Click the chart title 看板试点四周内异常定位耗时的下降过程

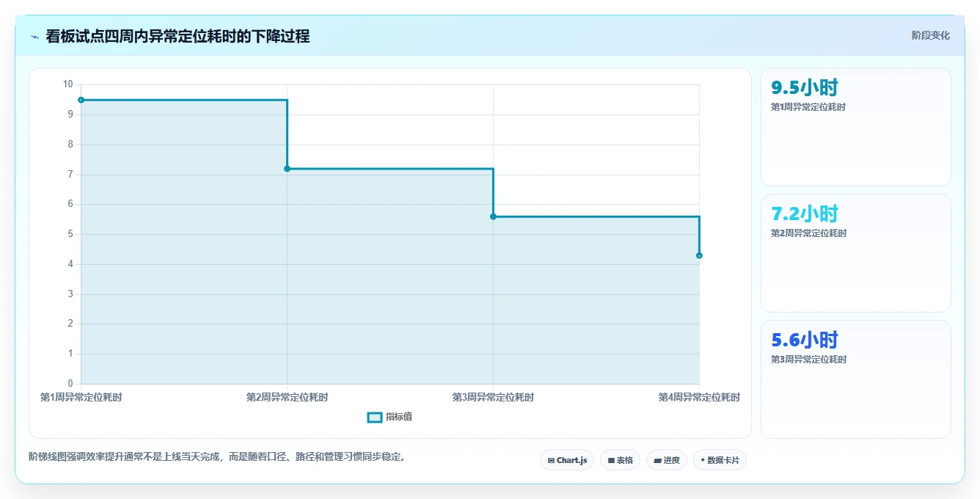pyautogui.click(x=178, y=36)
